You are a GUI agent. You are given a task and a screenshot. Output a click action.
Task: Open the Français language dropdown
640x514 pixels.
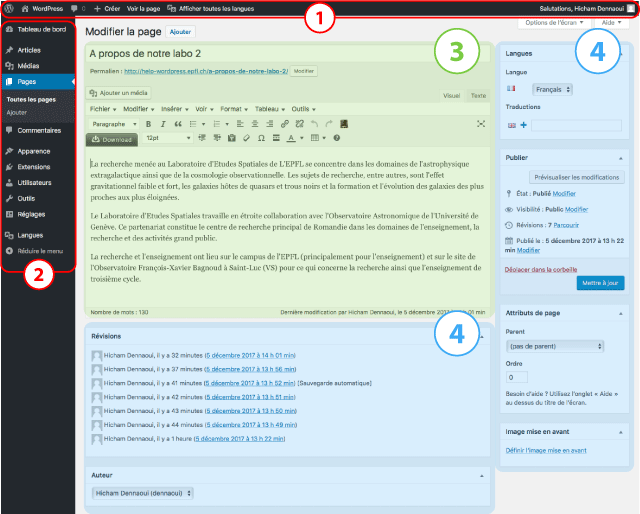[x=553, y=89]
